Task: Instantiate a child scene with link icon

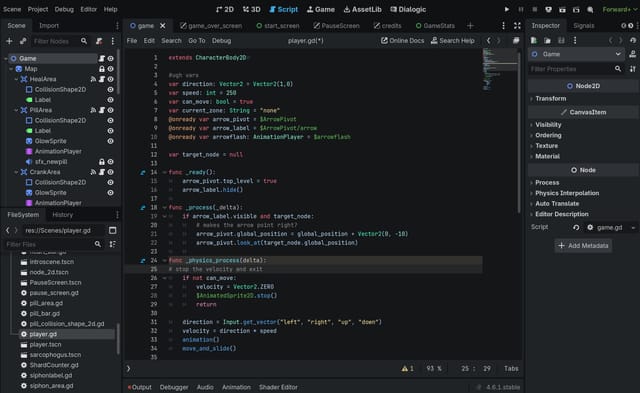Action: [23, 41]
